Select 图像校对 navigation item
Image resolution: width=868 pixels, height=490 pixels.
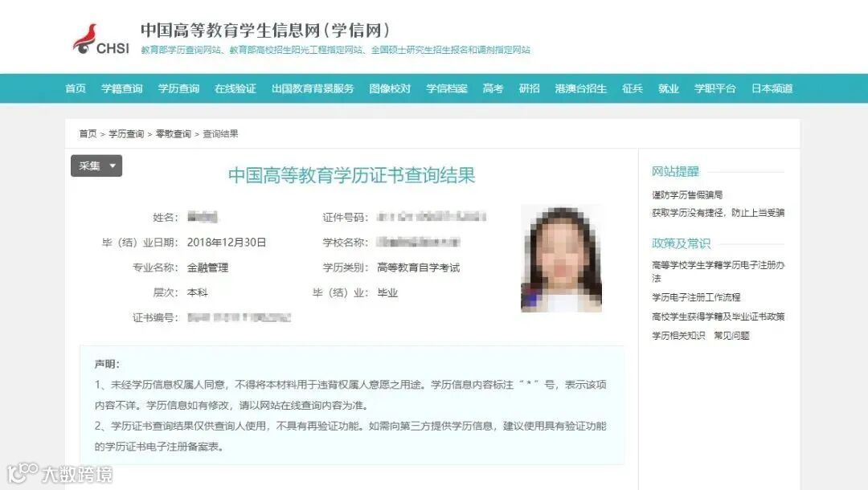[390, 88]
